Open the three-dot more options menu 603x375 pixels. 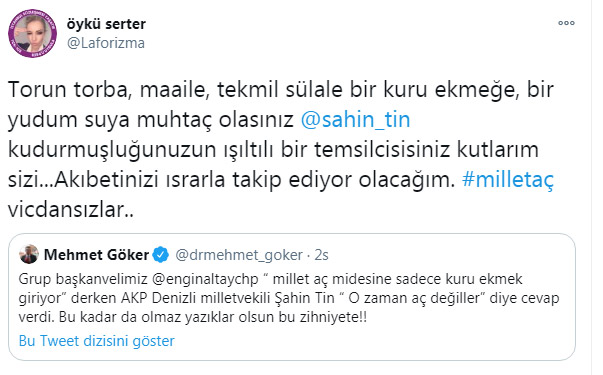[566, 23]
